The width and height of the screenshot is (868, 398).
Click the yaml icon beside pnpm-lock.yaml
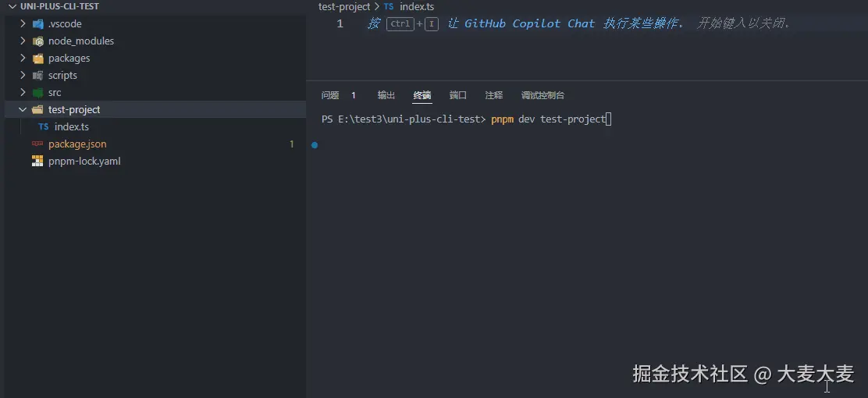pyautogui.click(x=37, y=161)
